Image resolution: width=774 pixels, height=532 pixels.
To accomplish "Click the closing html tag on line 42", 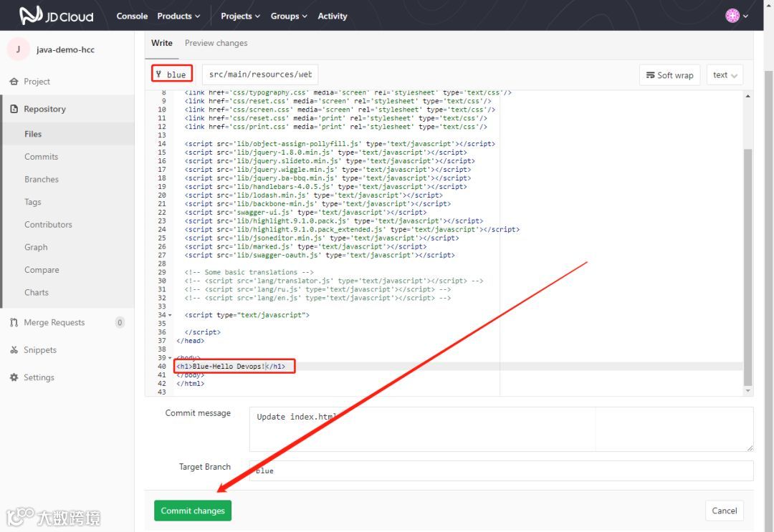I will tap(190, 384).
